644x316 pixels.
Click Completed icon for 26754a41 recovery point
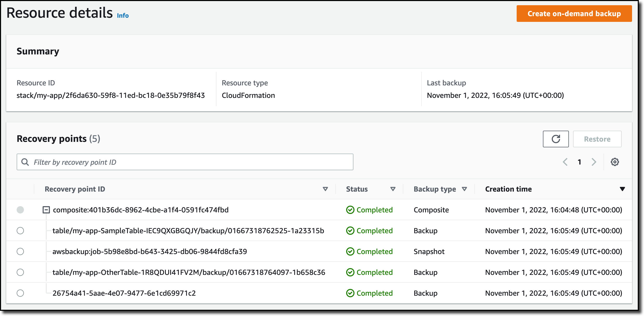pos(350,293)
